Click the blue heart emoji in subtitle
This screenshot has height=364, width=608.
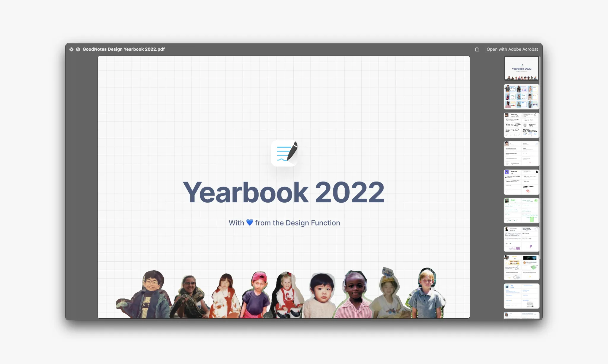pyautogui.click(x=250, y=222)
